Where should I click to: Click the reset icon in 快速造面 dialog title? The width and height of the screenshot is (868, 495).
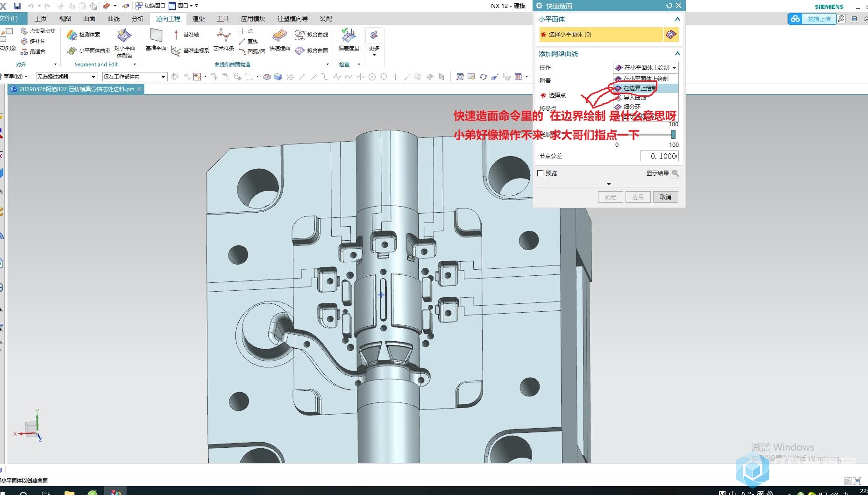pyautogui.click(x=669, y=6)
